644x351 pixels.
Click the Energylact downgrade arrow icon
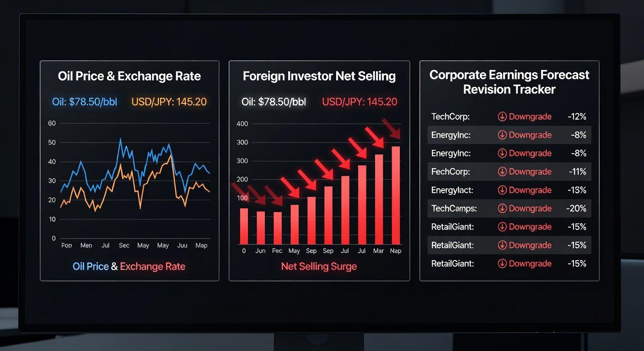502,190
